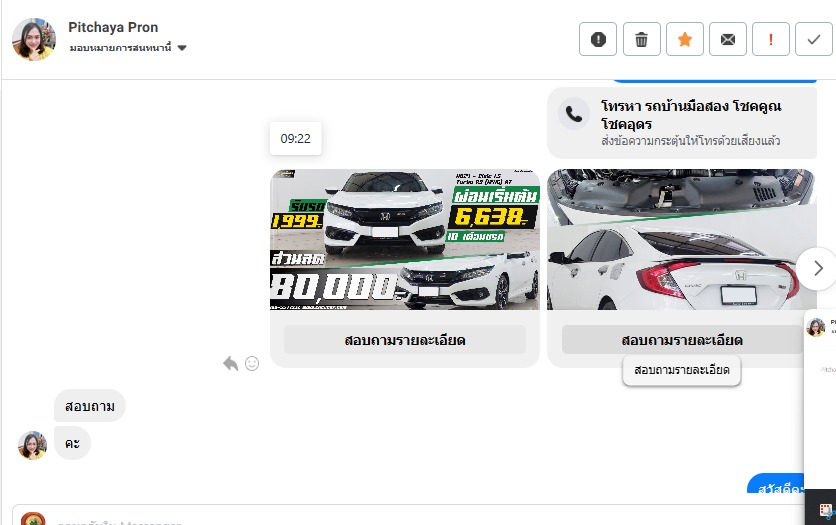Click the สอบถาม message bubble

(90, 406)
